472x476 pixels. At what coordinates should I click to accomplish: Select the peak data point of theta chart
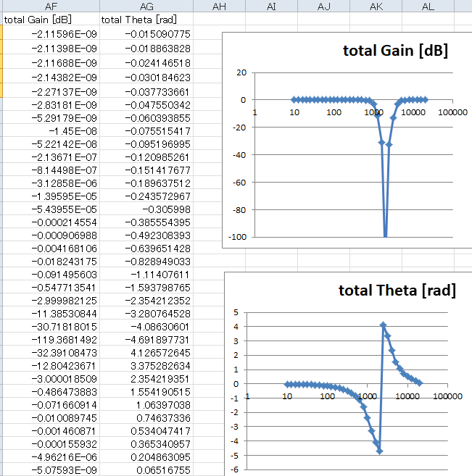point(383,325)
